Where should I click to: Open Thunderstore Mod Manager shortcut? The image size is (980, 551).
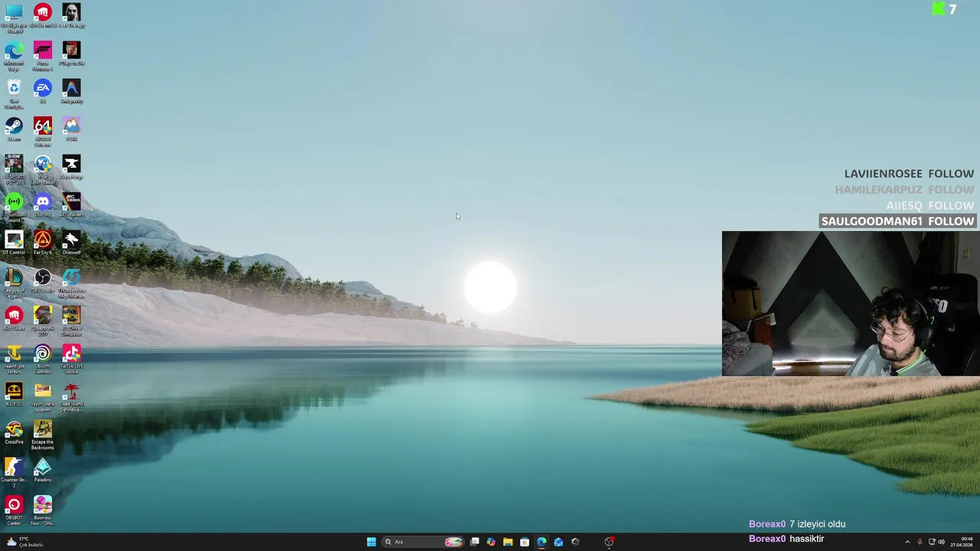(x=71, y=283)
